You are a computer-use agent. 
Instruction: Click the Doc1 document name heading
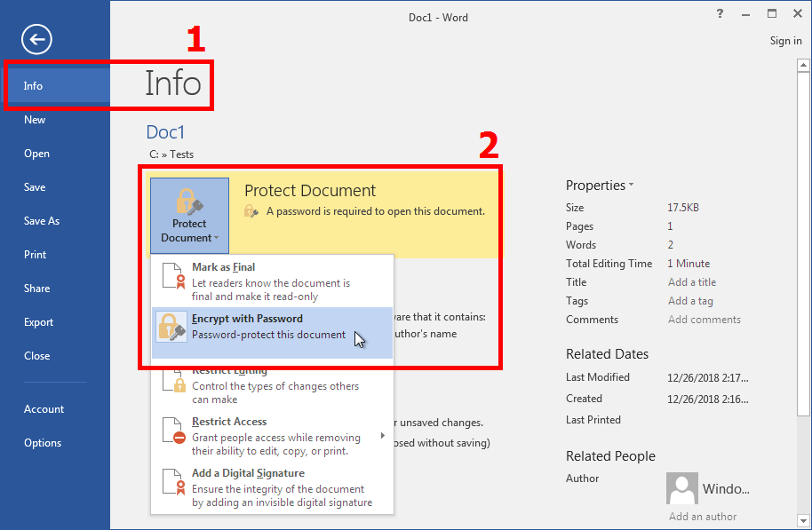(x=165, y=132)
